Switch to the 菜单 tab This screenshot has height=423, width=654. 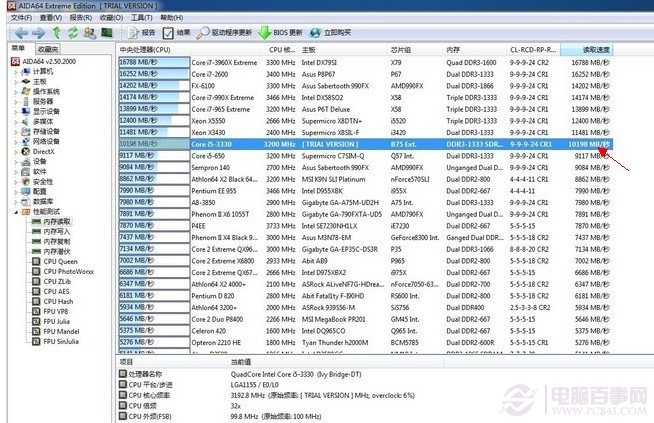[18, 48]
